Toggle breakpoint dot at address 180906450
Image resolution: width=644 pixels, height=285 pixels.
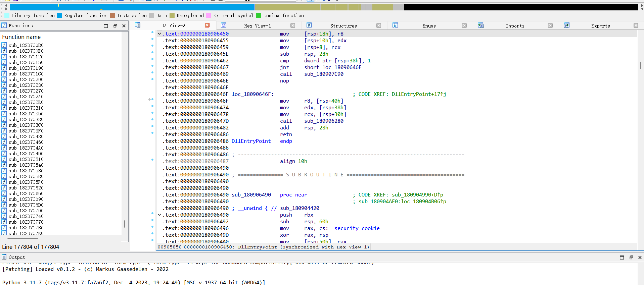tap(152, 33)
